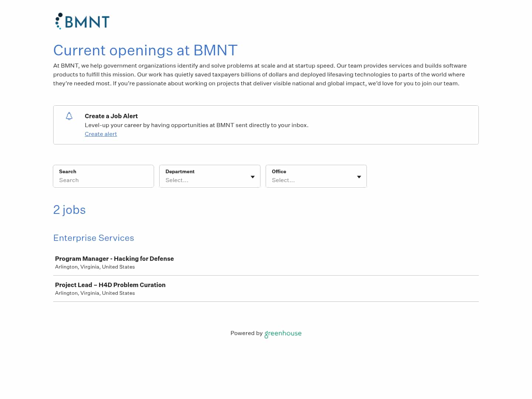Open Project Lead – H4D Problem Curation job
532x399 pixels.
pyautogui.click(x=266, y=289)
